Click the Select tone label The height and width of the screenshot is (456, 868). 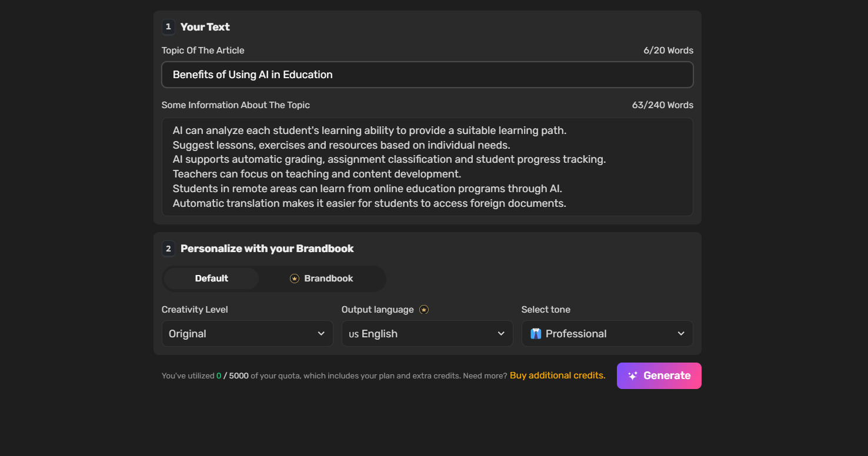546,310
